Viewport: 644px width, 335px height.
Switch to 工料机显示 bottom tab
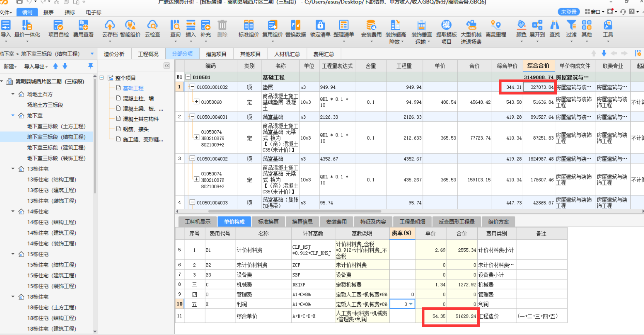[x=198, y=222]
